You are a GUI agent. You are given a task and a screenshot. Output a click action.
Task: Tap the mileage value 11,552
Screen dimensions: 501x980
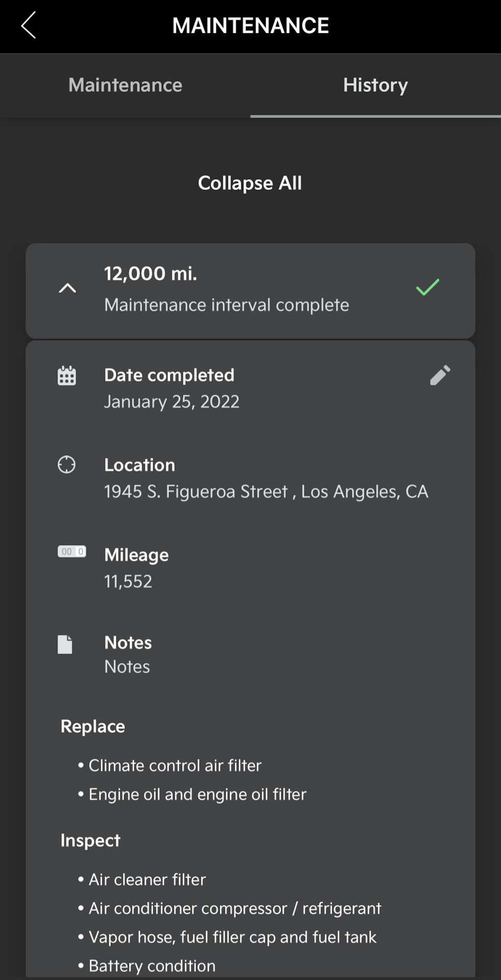[x=128, y=581]
